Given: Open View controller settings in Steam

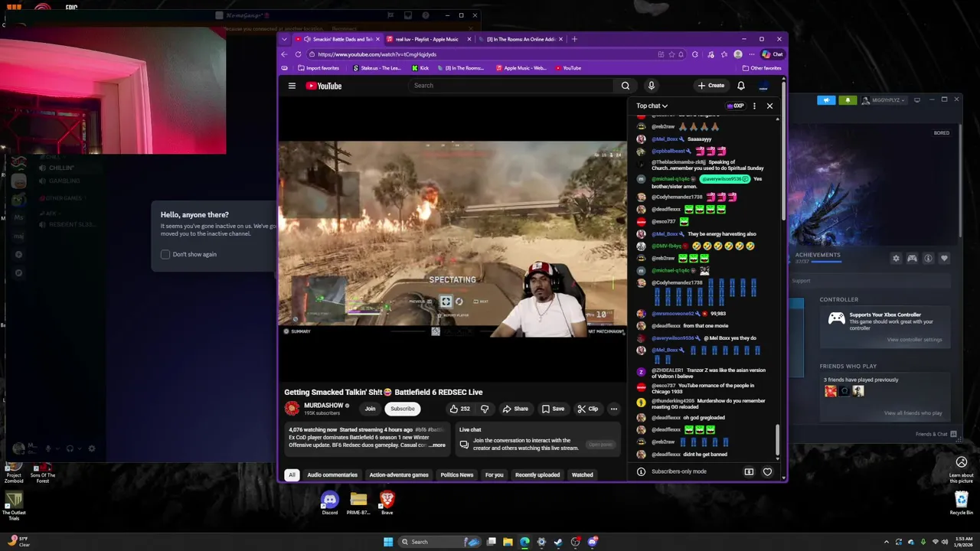Looking at the screenshot, I should (x=914, y=340).
